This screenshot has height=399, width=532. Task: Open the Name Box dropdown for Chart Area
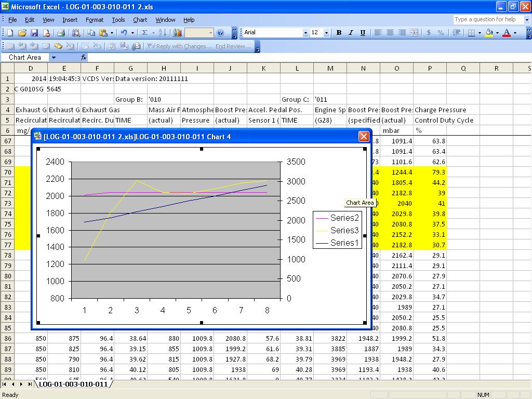pyautogui.click(x=53, y=58)
